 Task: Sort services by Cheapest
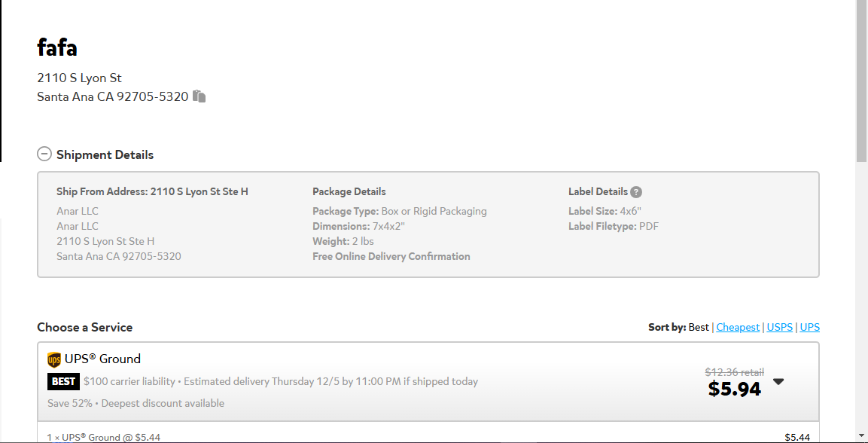[x=737, y=327]
